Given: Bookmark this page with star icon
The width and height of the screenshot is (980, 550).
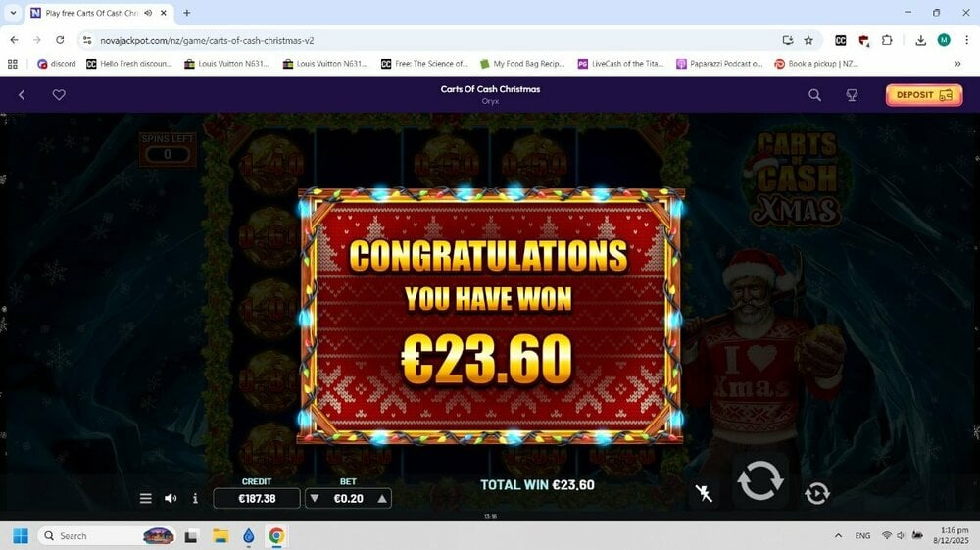Looking at the screenshot, I should coord(808,40).
